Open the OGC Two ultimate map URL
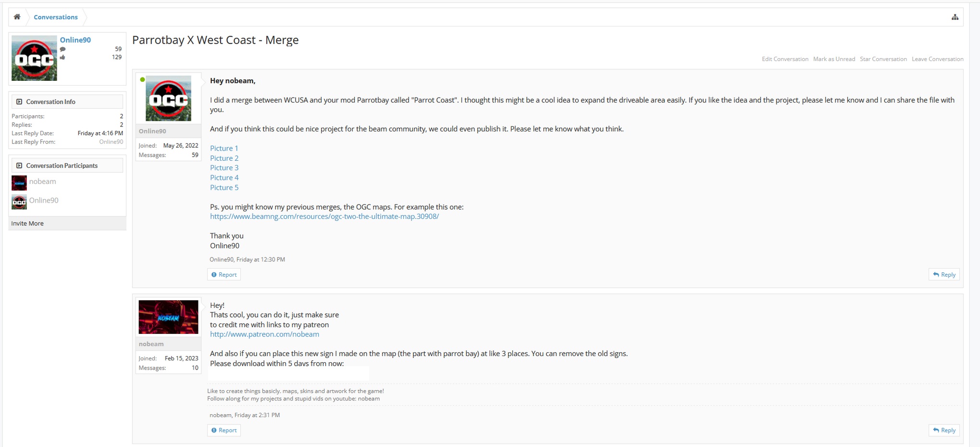This screenshot has width=980, height=447. coord(324,217)
